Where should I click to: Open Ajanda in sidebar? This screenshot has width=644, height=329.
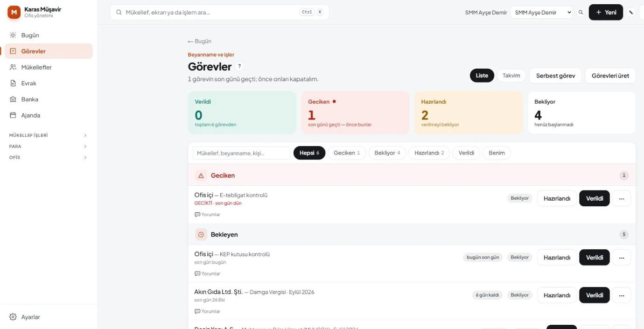pyautogui.click(x=49, y=115)
